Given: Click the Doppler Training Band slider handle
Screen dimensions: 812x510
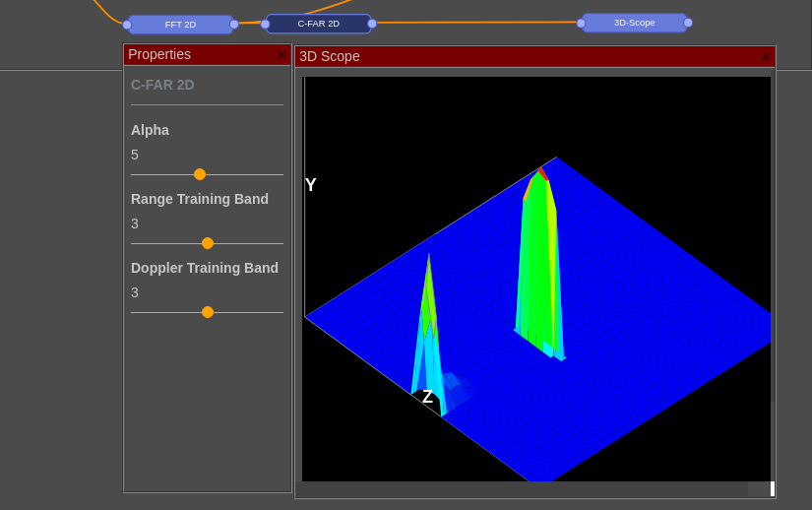Looking at the screenshot, I should (208, 312).
